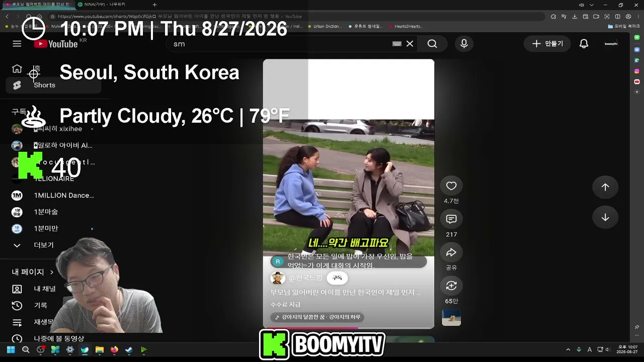Open the on-screen keyboard icon in search
The image size is (644, 362).
pyautogui.click(x=397, y=44)
